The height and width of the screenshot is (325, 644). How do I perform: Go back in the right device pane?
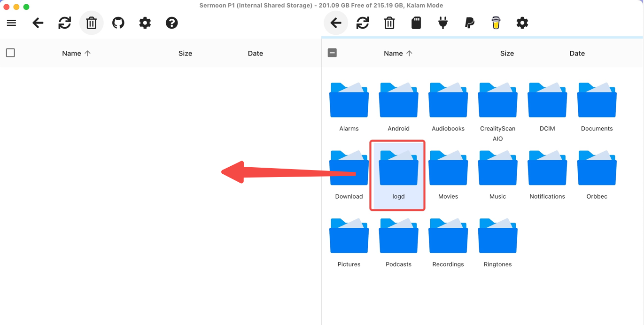tap(336, 23)
